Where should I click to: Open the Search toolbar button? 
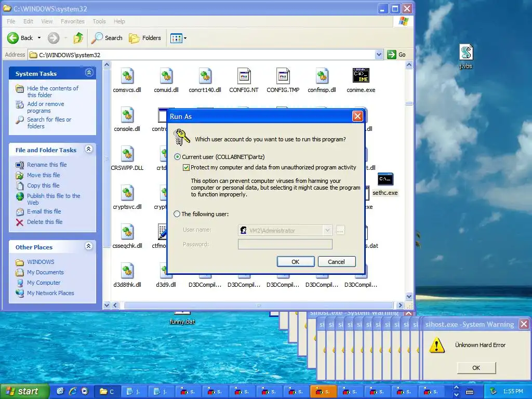[x=107, y=38]
